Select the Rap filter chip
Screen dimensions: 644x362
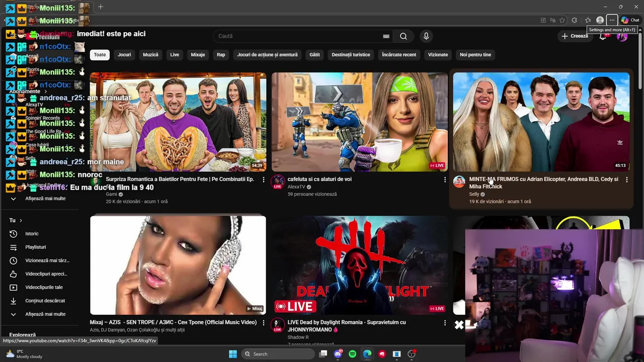click(x=221, y=55)
